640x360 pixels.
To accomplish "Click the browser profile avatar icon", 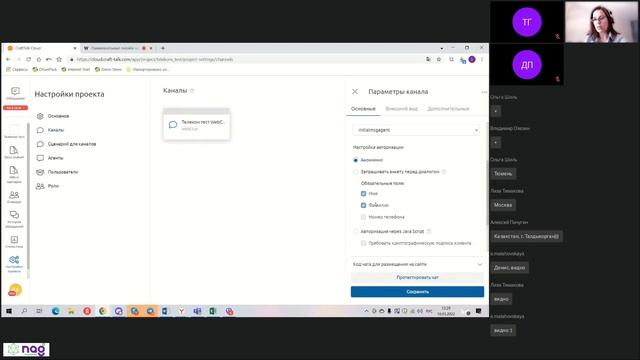I will 472,60.
